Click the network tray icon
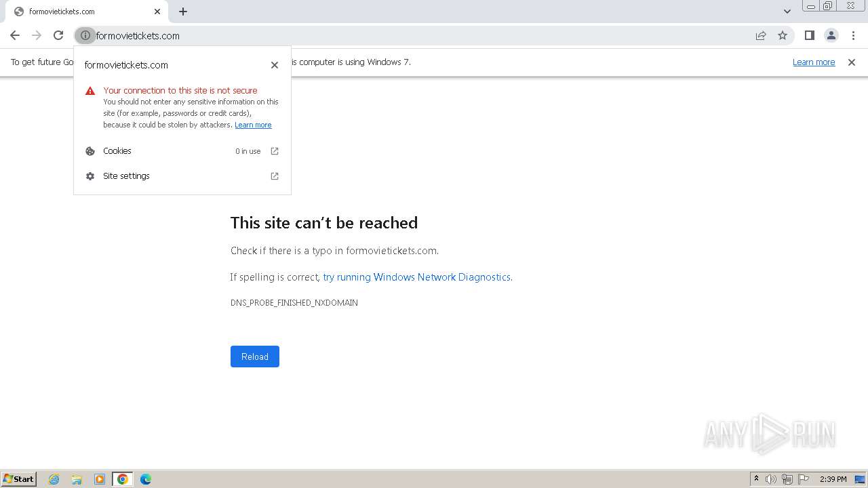This screenshot has height=488, width=868. pos(787,479)
